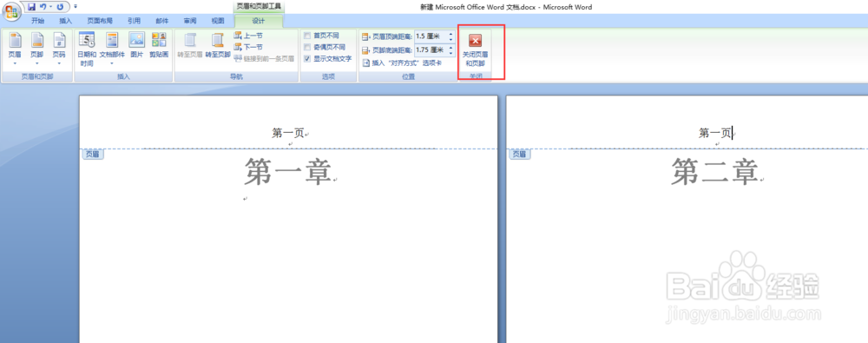Click the 转至页脚 go to footer button
Image resolution: width=868 pixels, height=343 pixels.
[x=218, y=45]
